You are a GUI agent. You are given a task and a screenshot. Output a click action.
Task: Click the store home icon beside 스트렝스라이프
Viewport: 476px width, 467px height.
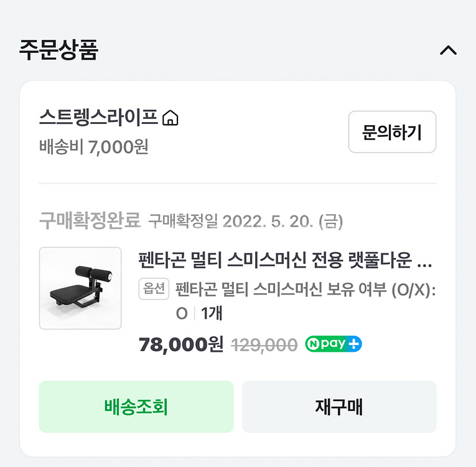coord(170,118)
